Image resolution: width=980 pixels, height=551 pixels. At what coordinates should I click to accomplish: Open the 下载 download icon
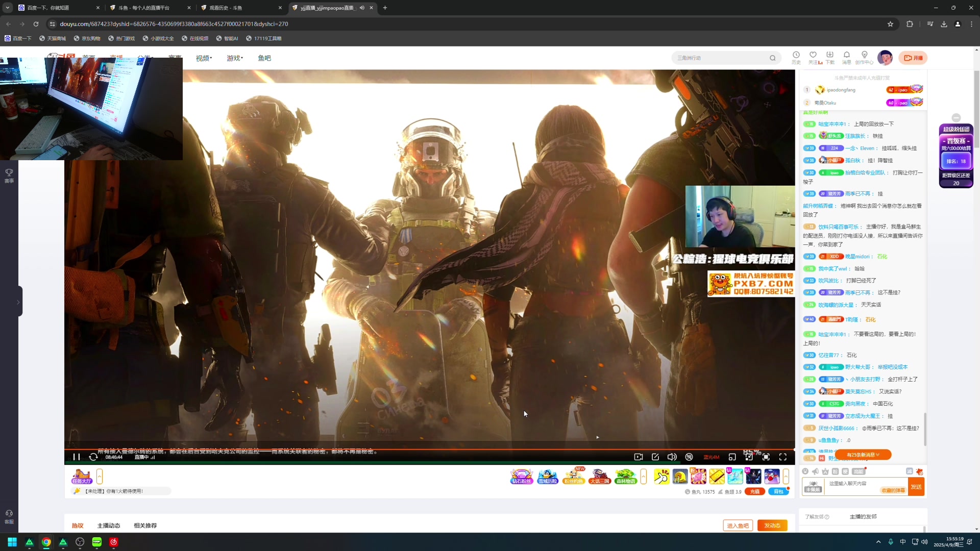(830, 58)
